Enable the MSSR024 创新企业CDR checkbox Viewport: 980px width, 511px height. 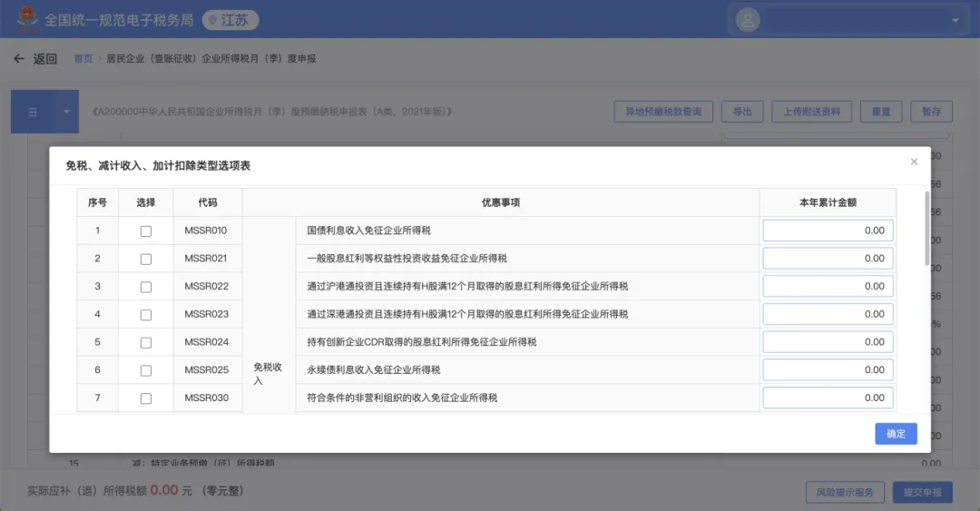146,343
